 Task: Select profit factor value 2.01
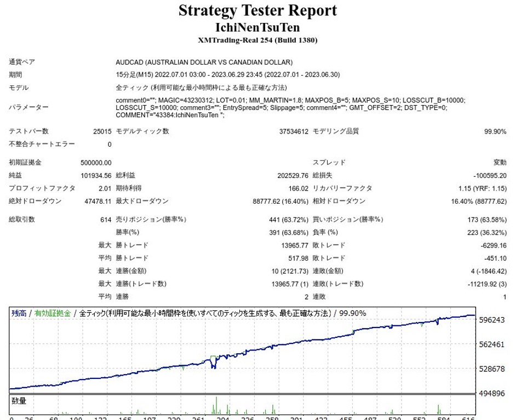pos(105,188)
